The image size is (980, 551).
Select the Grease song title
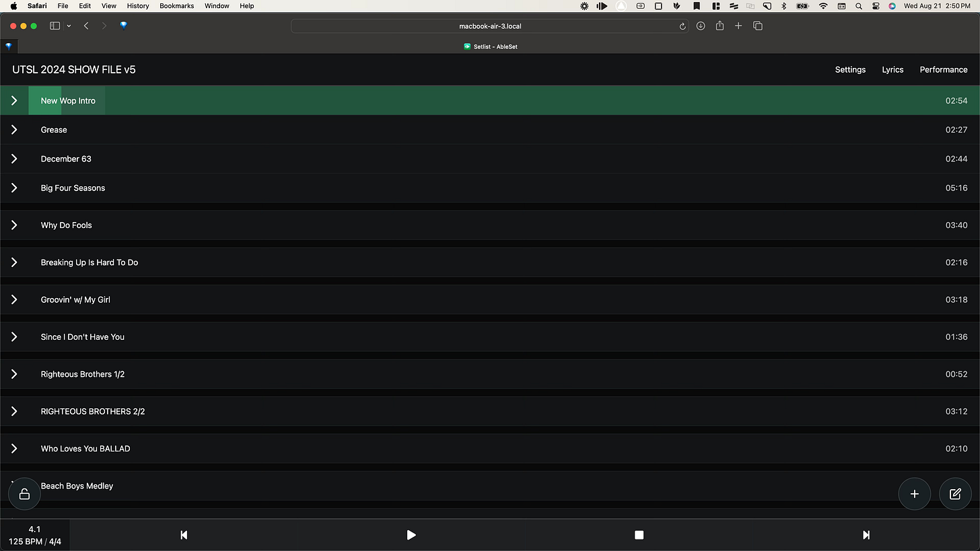54,130
